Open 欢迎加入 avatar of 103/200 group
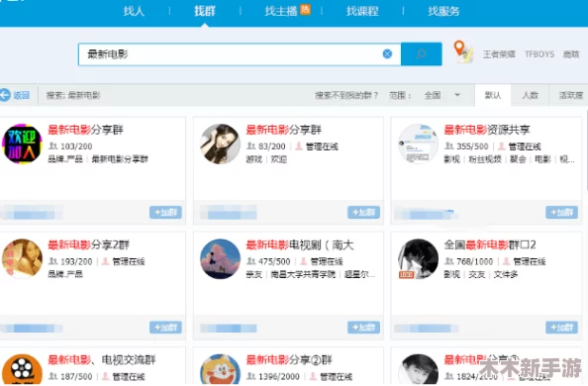This screenshot has width=588, height=386. click(x=22, y=145)
